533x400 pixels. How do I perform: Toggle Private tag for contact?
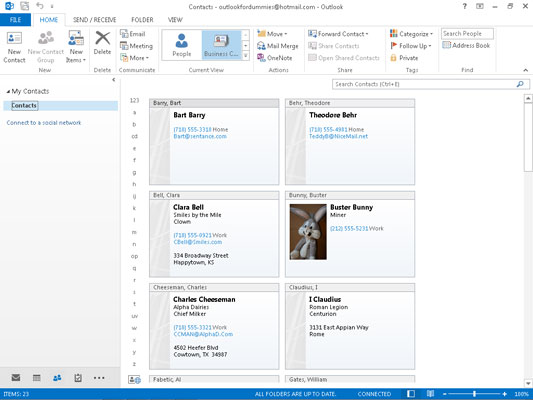coord(404,58)
